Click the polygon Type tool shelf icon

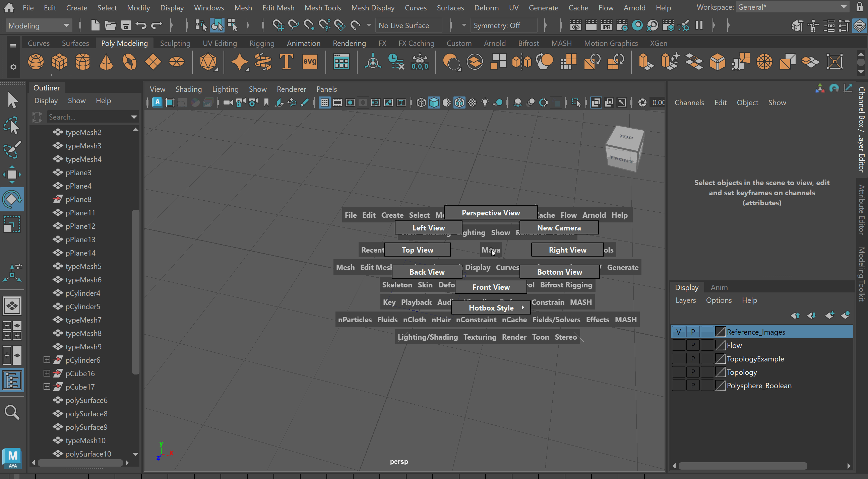[286, 62]
